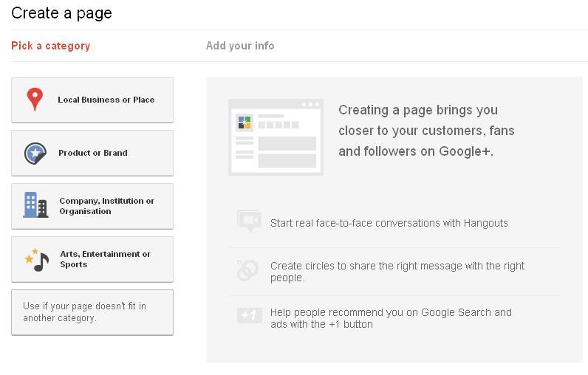Screen dimensions: 588x375
Task: Click the face-to-face conversations with Hangouts text
Action: (x=389, y=223)
